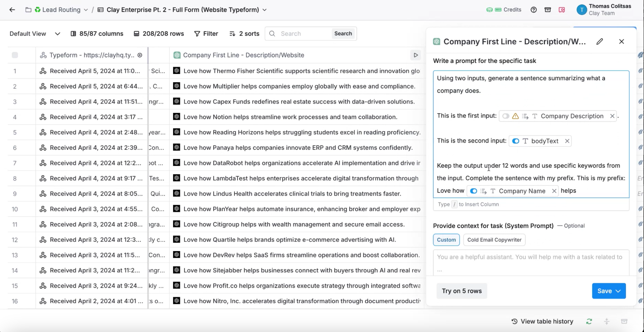Open the table name dropdown chevron
The height and width of the screenshot is (332, 644).
[264, 10]
